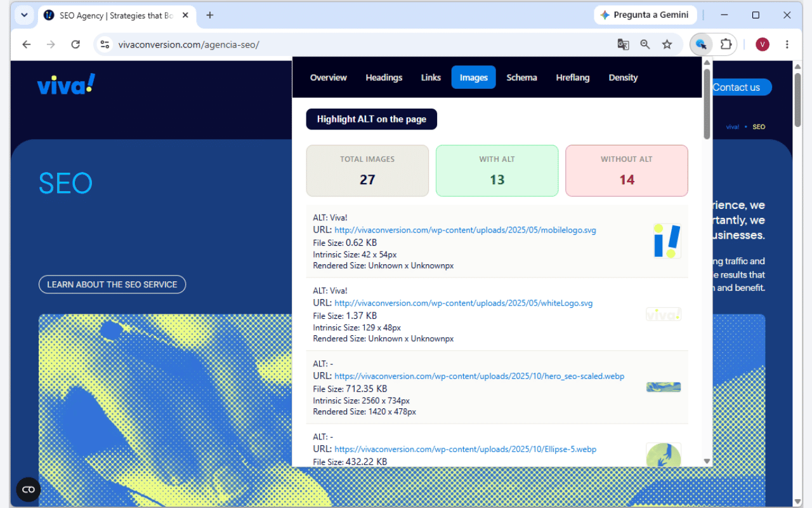Click the mobilelogo thumbnail image
Viewport: 812px width, 508px height.
(667, 241)
